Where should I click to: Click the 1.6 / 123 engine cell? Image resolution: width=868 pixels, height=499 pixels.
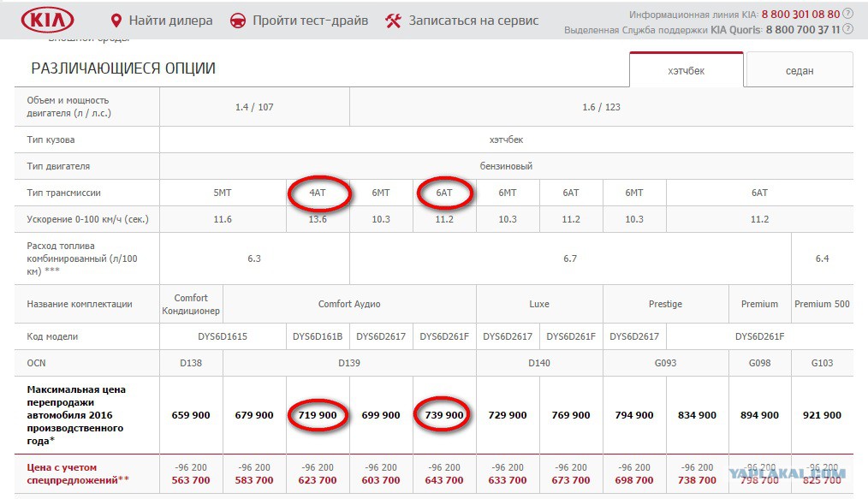point(601,107)
